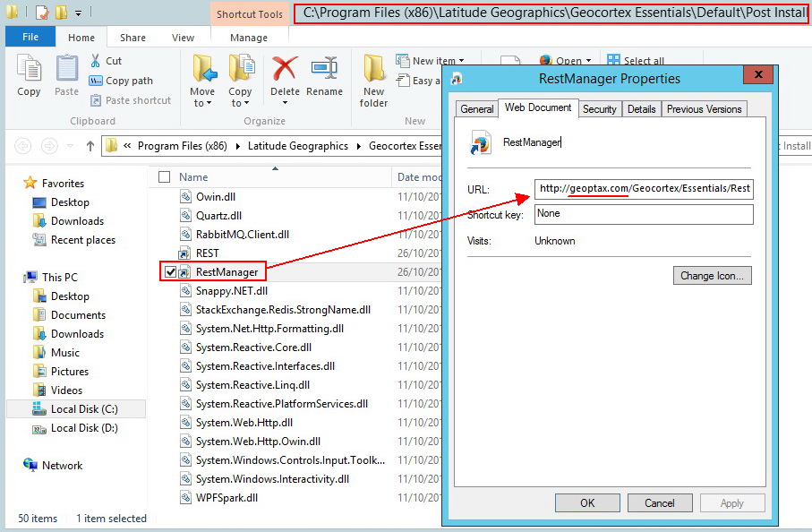This screenshot has width=812, height=532.
Task: Select This PC in navigation pane
Action: pos(60,277)
